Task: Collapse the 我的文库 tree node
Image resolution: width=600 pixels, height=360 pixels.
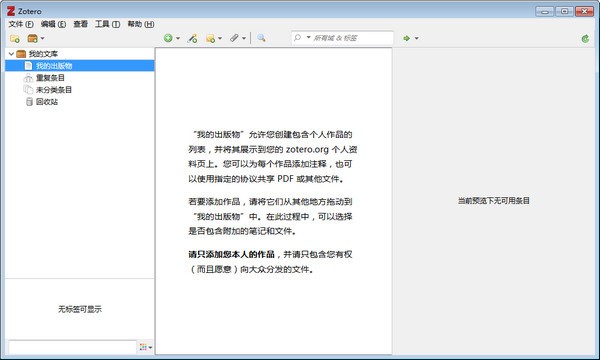Action: pyautogui.click(x=11, y=54)
